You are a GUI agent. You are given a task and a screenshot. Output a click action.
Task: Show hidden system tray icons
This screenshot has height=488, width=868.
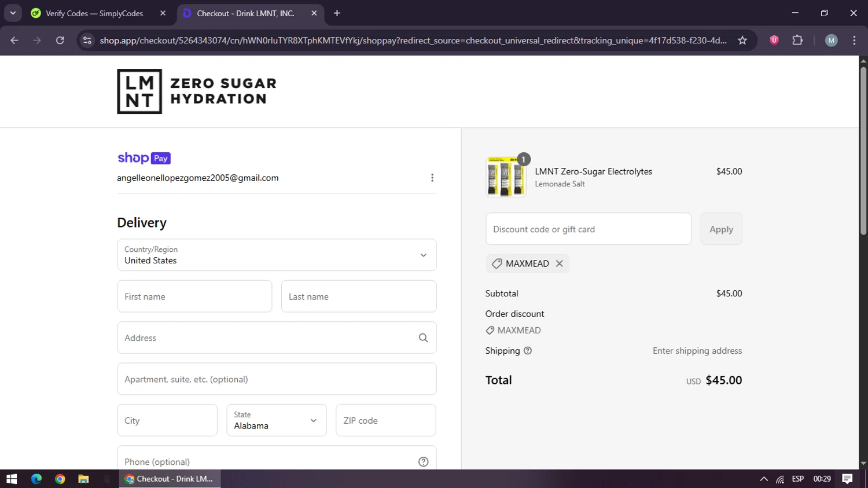click(x=764, y=479)
